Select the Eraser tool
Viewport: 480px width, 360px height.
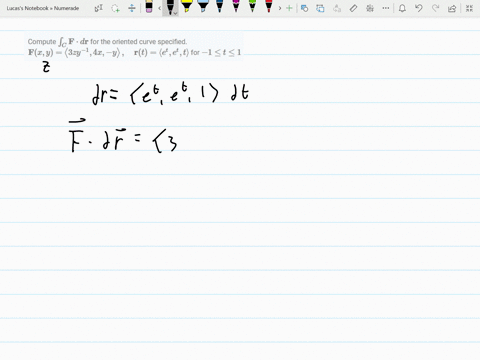point(149,7)
